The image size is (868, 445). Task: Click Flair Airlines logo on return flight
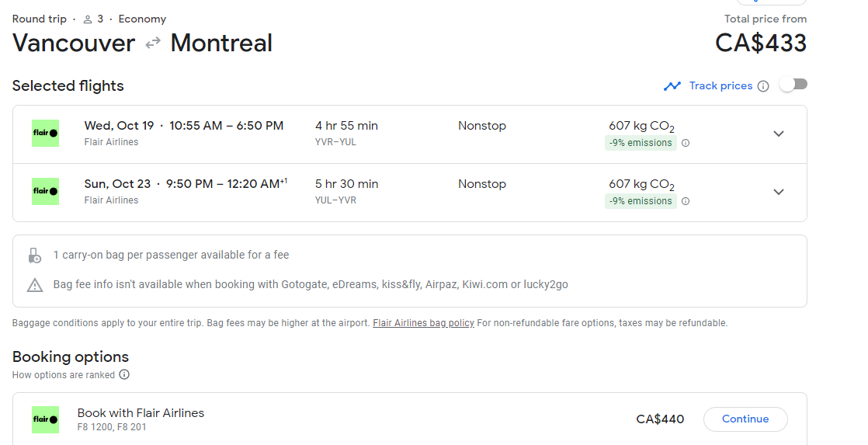coord(46,191)
